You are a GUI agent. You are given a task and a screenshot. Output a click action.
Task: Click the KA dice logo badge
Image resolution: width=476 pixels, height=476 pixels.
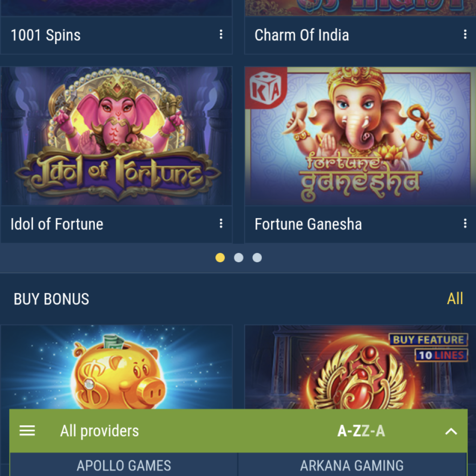pos(265,88)
